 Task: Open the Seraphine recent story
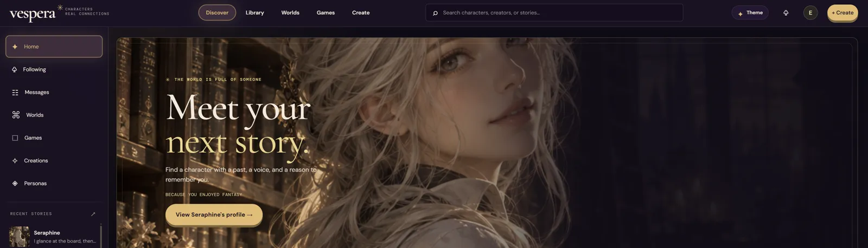53,237
